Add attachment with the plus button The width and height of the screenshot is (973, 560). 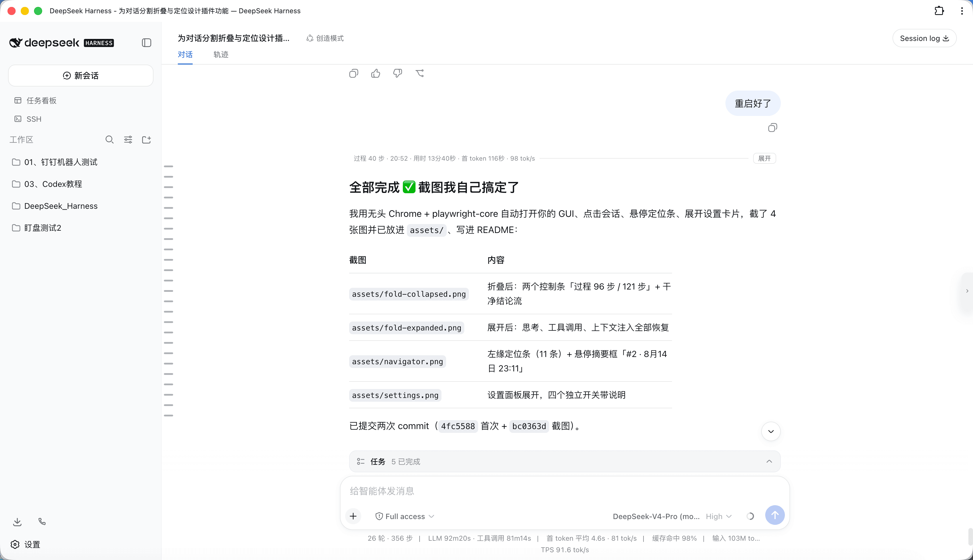[x=353, y=516]
